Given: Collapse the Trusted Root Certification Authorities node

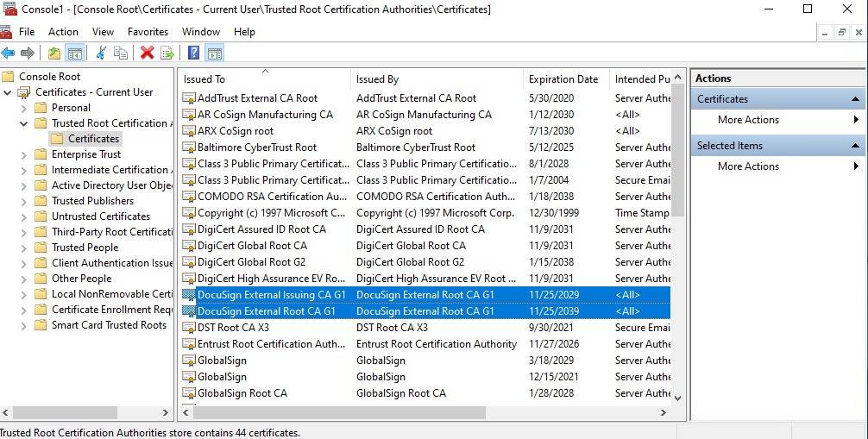Looking at the screenshot, I should pos(24,123).
